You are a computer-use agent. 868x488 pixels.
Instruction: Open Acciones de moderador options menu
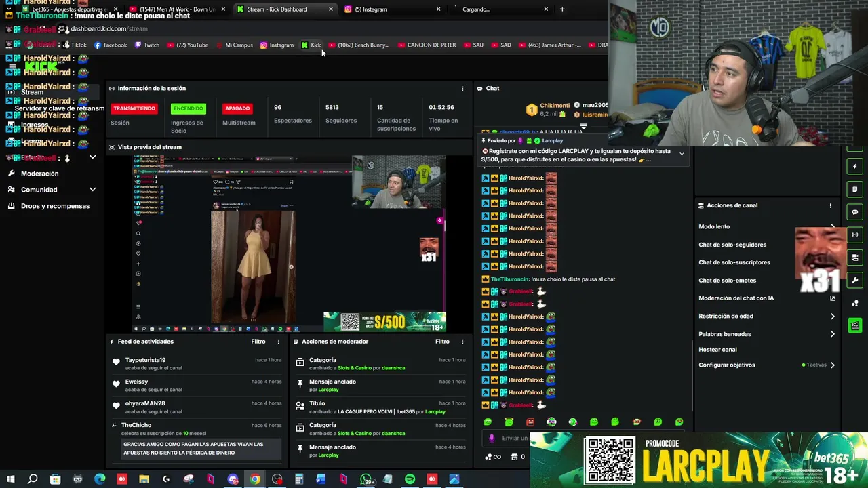click(462, 342)
